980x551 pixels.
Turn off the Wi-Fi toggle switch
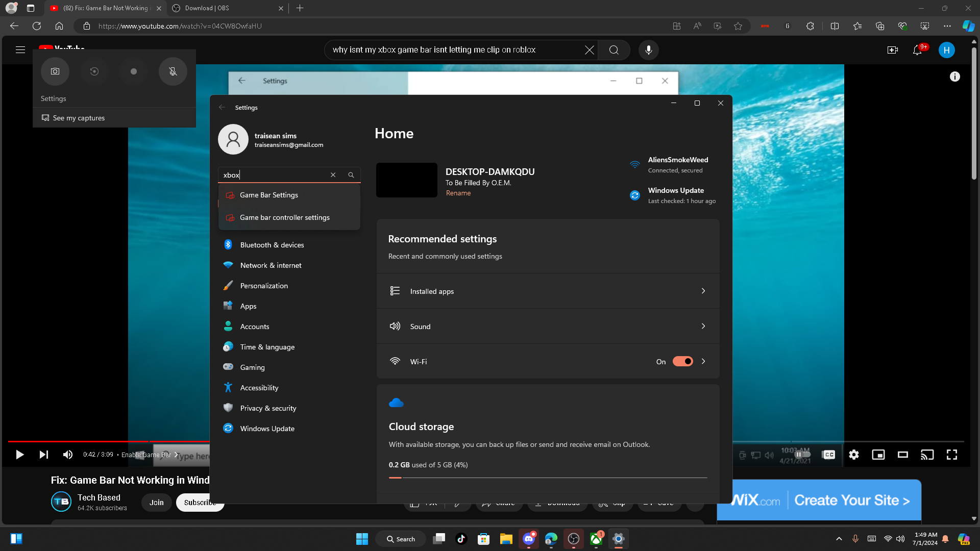point(683,361)
